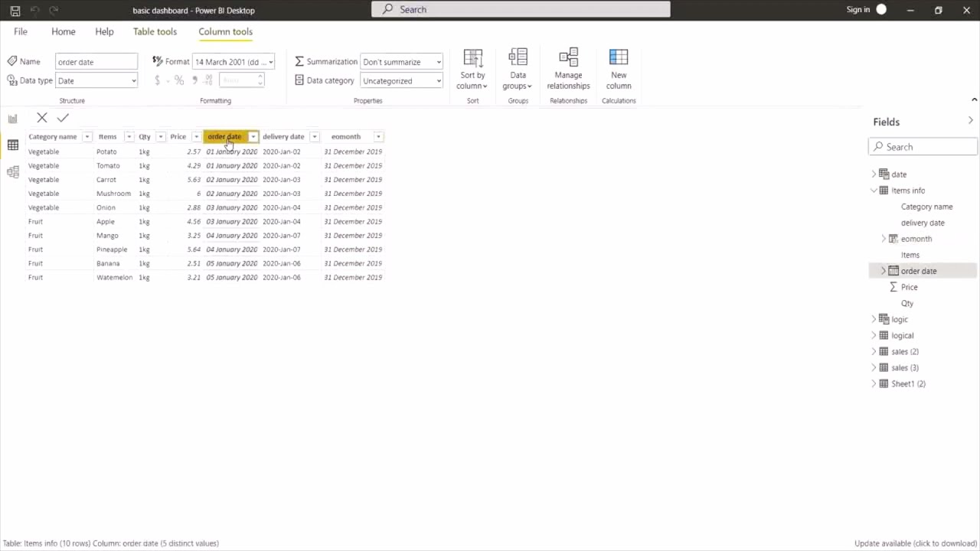Expand the sales (2) table

point(874,351)
